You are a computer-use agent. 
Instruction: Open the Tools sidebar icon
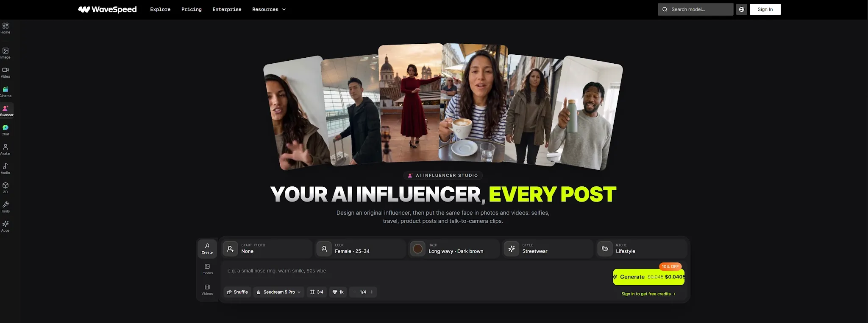point(6,207)
